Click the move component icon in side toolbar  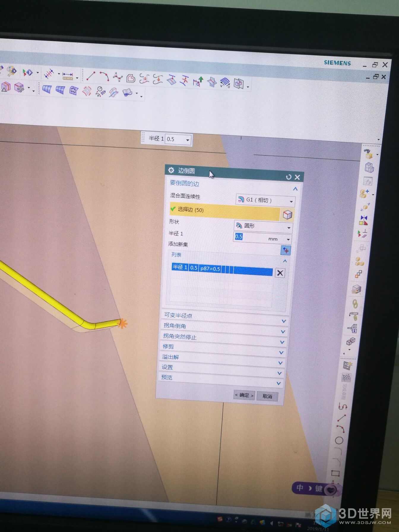365,207
